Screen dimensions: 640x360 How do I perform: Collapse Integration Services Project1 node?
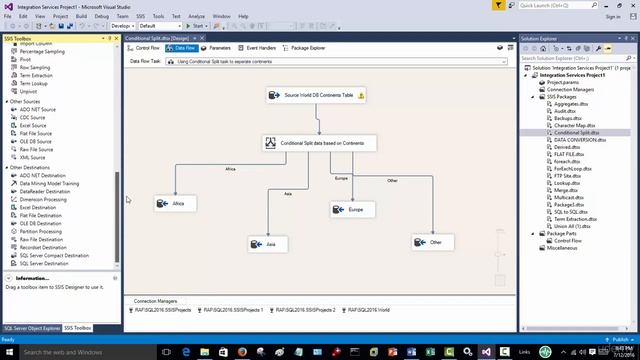point(526,75)
